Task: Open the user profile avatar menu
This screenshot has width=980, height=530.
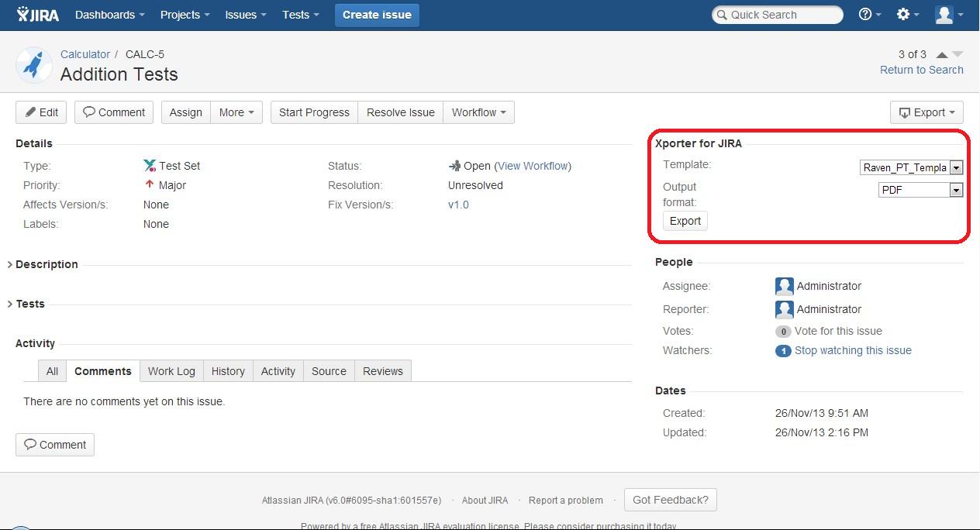Action: click(949, 15)
